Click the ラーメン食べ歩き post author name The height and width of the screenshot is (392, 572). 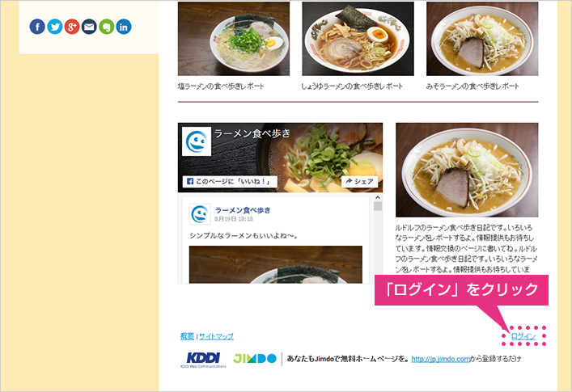pos(243,210)
